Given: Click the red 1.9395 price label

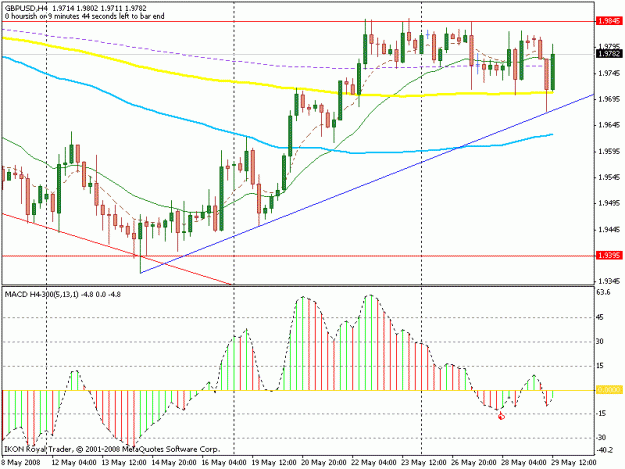Looking at the screenshot, I should pos(609,255).
